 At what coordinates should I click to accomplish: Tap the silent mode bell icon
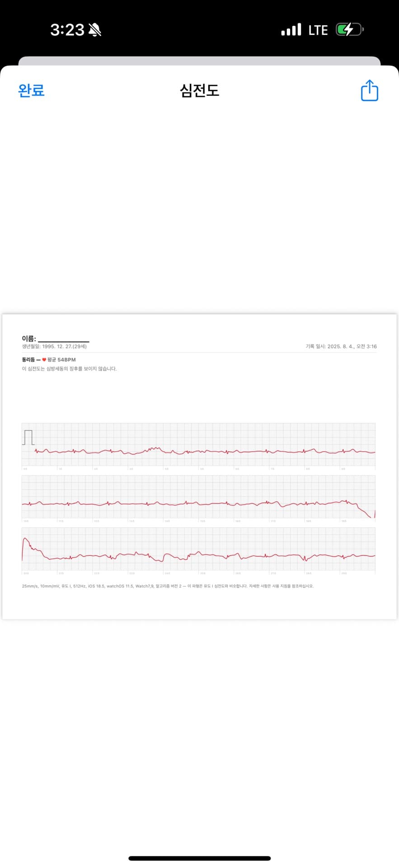(95, 30)
